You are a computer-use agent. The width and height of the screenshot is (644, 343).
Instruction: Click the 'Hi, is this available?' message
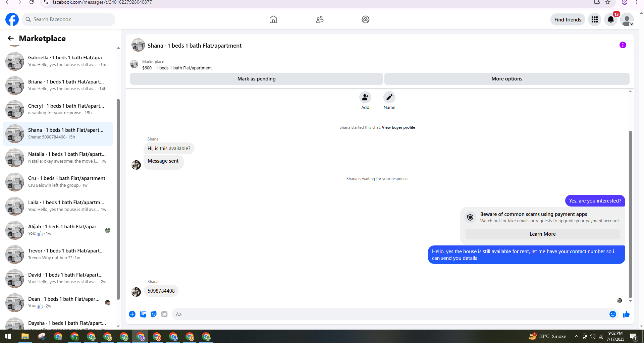tap(169, 149)
